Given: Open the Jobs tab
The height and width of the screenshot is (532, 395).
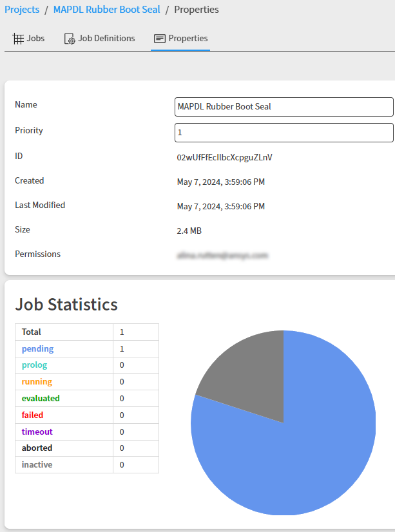Looking at the screenshot, I should pos(28,39).
